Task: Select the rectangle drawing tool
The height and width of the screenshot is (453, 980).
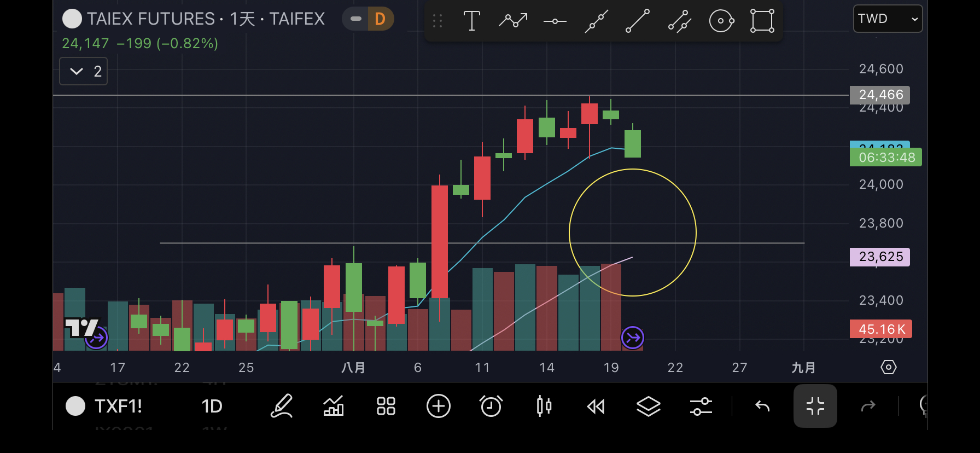Action: point(762,21)
